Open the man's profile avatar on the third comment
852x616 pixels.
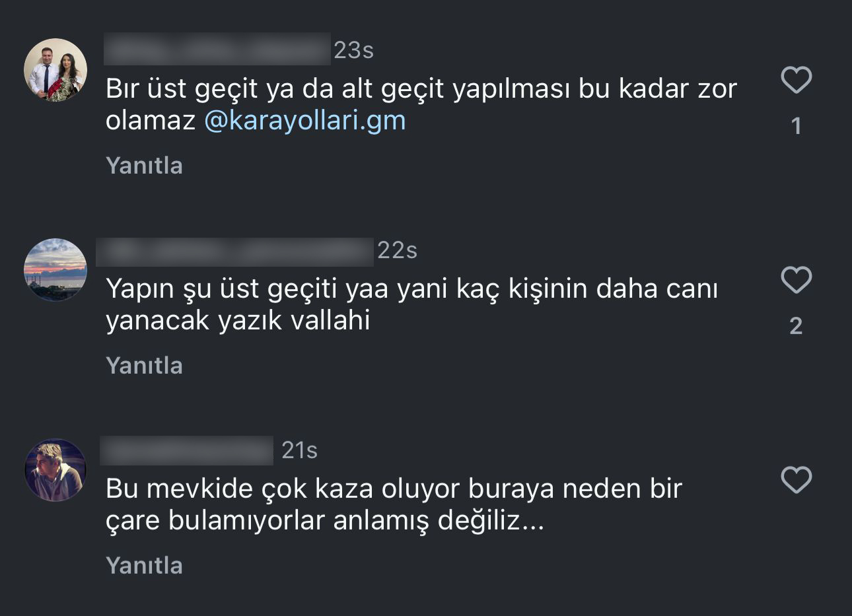coord(55,470)
